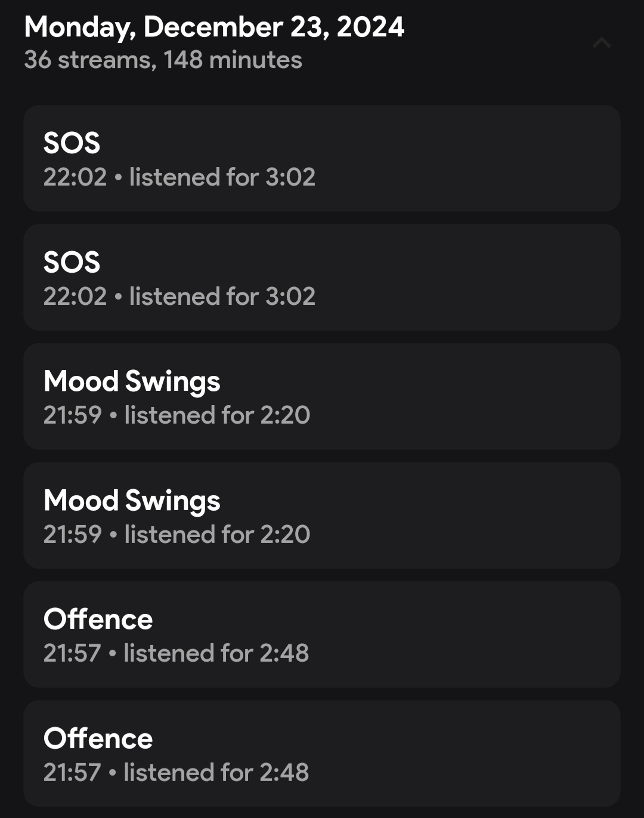The height and width of the screenshot is (818, 644).
Task: Tap 'listened for 3:02' in the first SOS card
Action: tap(222, 177)
